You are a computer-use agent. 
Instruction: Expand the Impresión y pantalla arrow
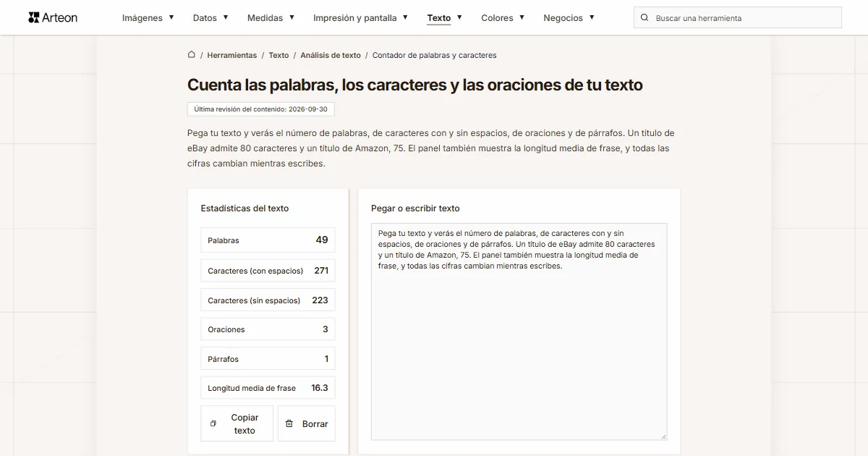pyautogui.click(x=405, y=17)
